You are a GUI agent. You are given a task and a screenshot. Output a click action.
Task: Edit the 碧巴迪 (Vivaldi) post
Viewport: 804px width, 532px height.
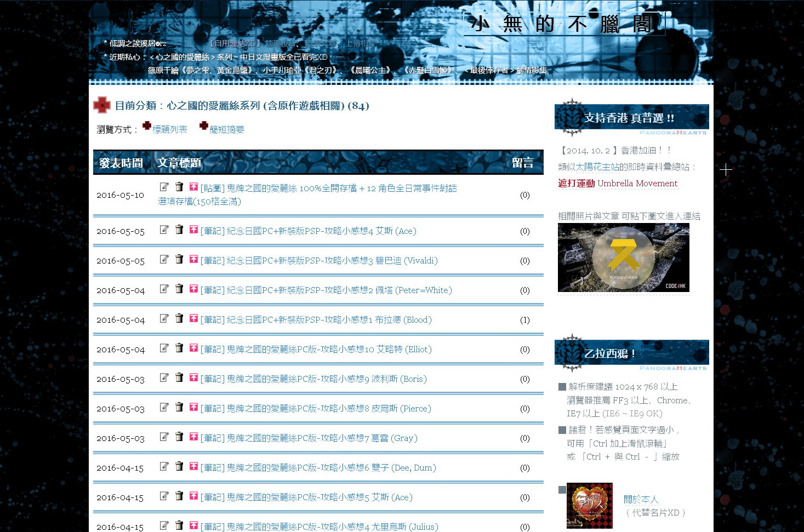(x=164, y=259)
